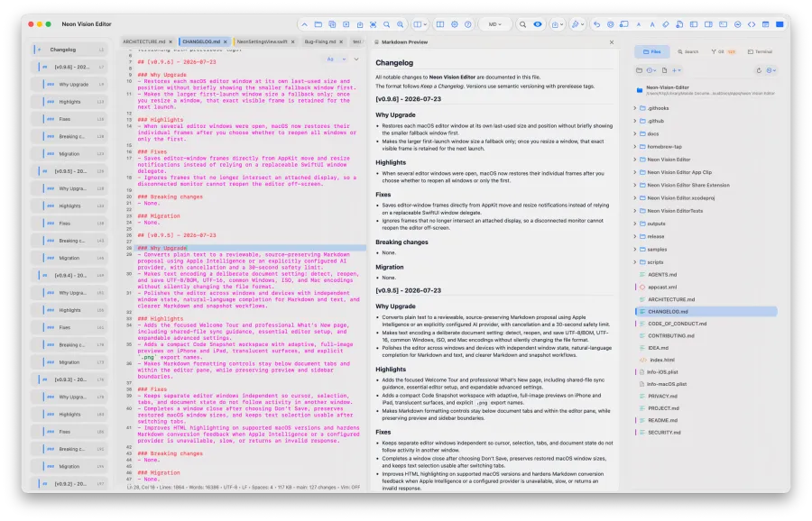Image resolution: width=812 pixels, height=521 pixels.
Task: Click the blue magnifier toolbar icon
Action: (x=386, y=24)
